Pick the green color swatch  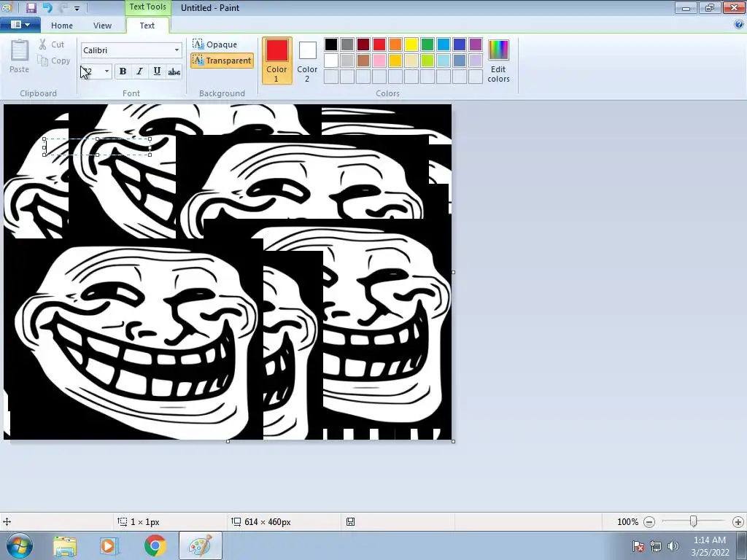pyautogui.click(x=427, y=44)
